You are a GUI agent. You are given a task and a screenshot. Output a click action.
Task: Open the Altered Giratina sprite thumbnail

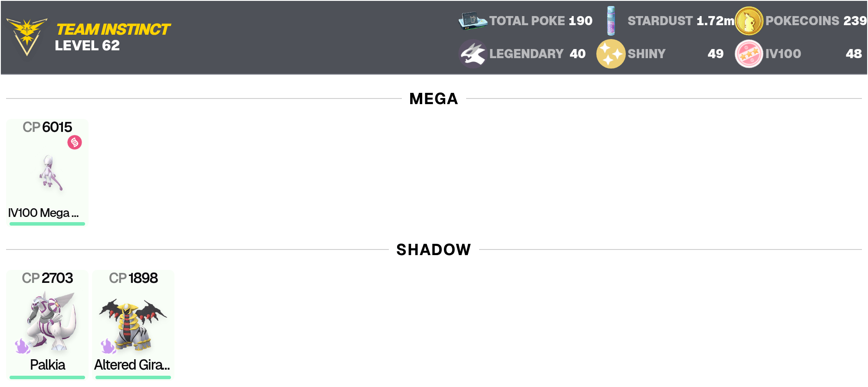[x=133, y=325]
